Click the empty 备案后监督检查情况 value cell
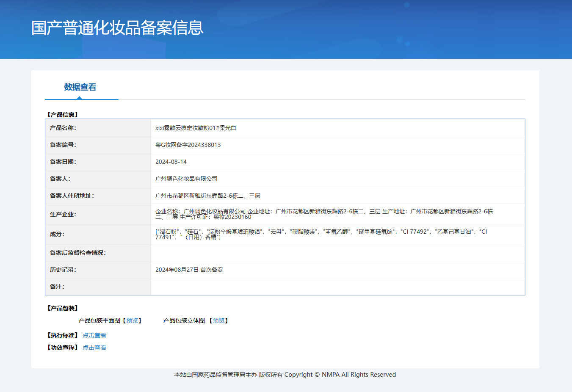 point(337,253)
